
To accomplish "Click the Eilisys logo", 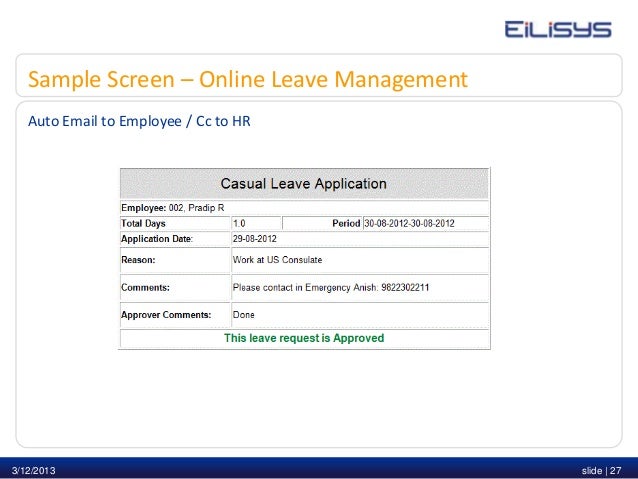I will tap(558, 29).
